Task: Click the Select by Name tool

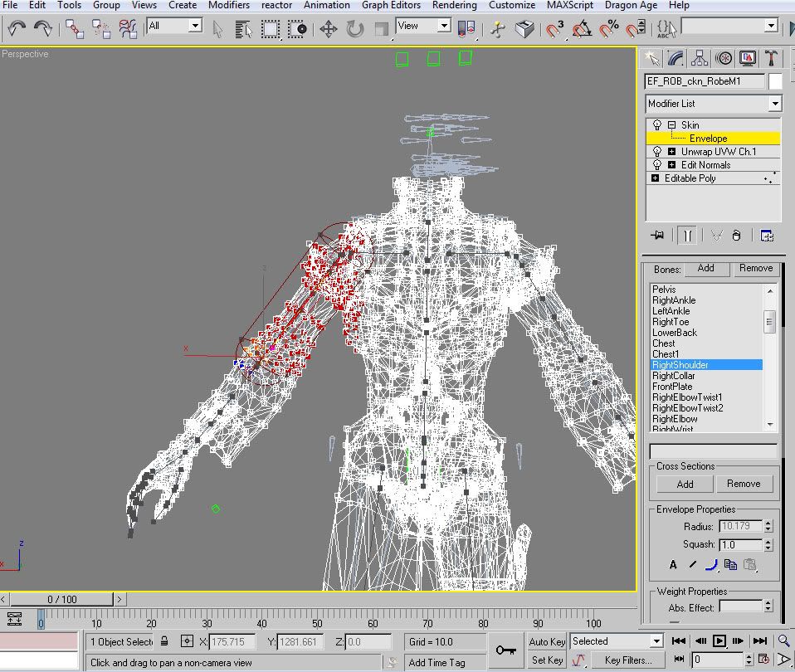Action: point(243,29)
